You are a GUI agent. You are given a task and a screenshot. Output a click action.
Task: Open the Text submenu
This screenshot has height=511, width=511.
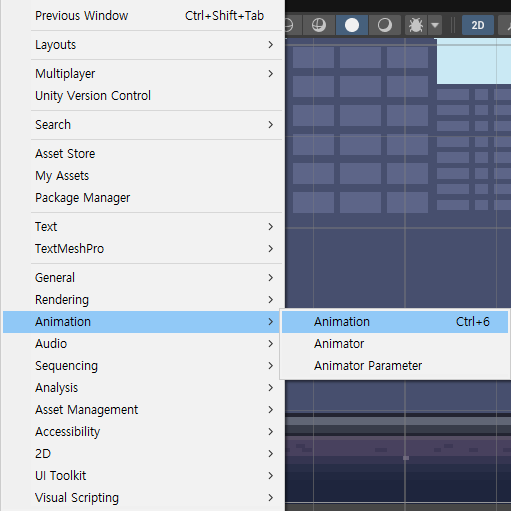click(x=142, y=227)
